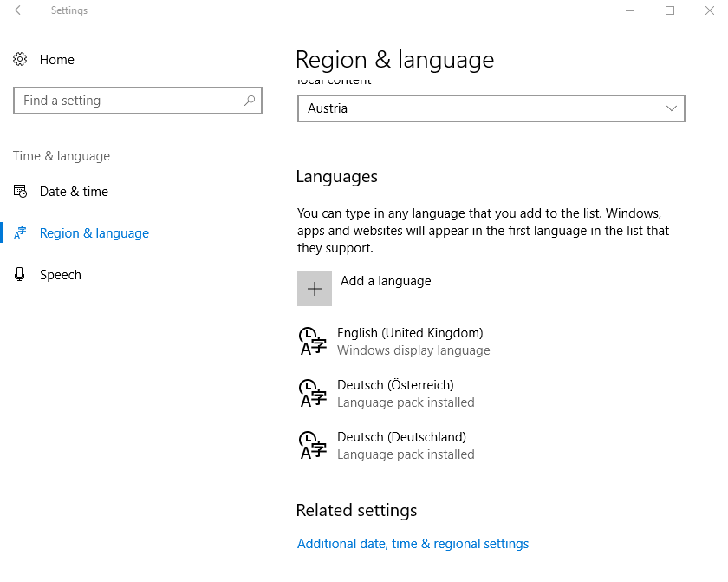Screen dimensions: 728x582
Task: Click the magnifier icon in search box
Action: coord(249,100)
